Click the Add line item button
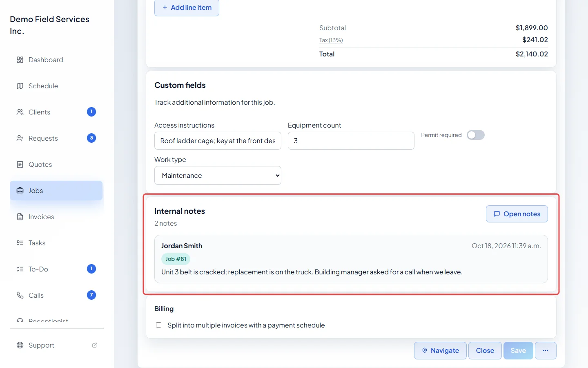This screenshot has height=368, width=588. tap(187, 7)
